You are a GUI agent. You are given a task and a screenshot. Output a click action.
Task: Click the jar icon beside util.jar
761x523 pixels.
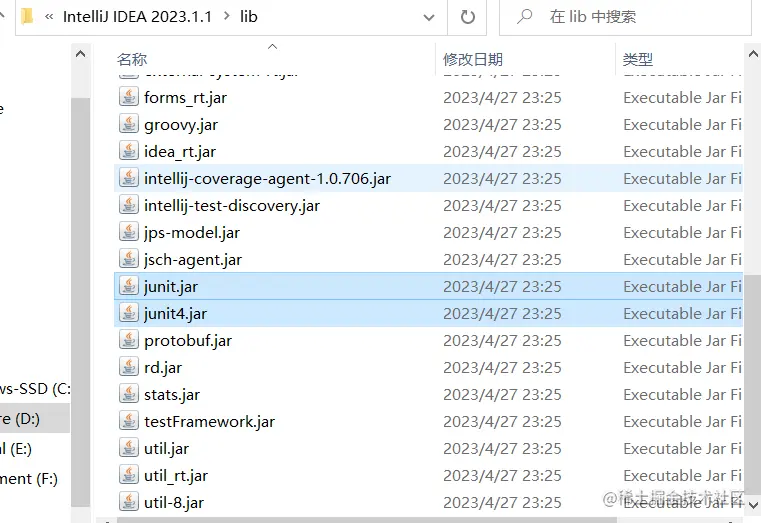[x=129, y=448]
